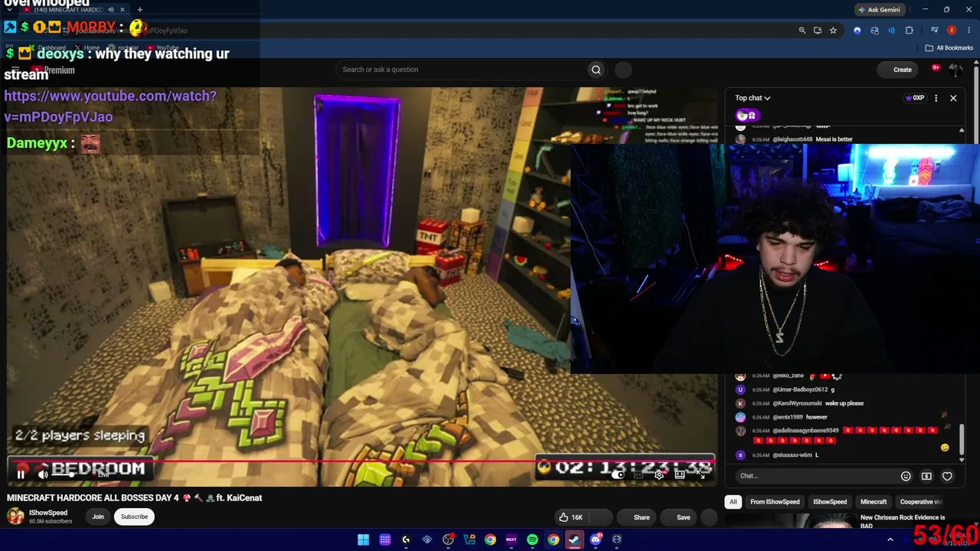Select the From IShowSpeed filter chip
Viewport: 980px width, 551px height.
click(x=775, y=502)
